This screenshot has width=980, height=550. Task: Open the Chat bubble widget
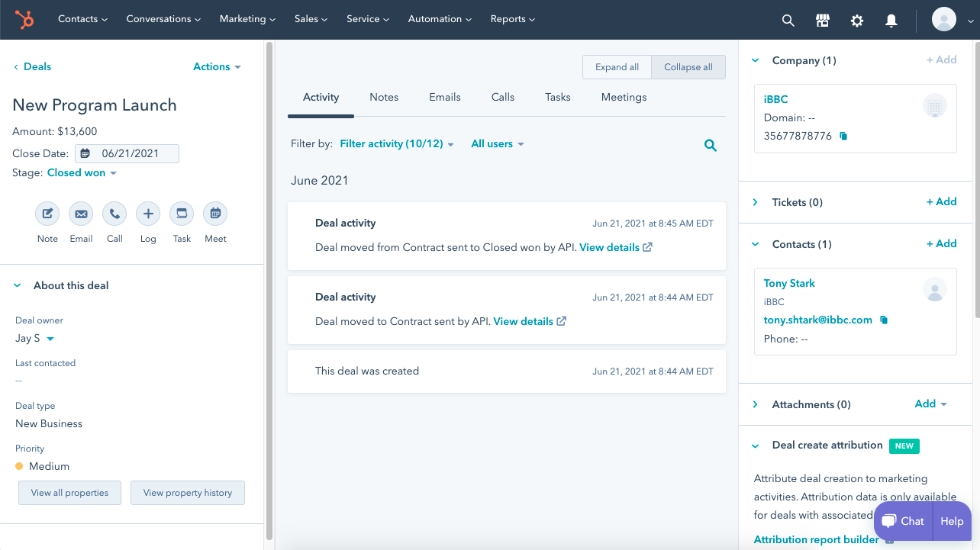pyautogui.click(x=903, y=521)
